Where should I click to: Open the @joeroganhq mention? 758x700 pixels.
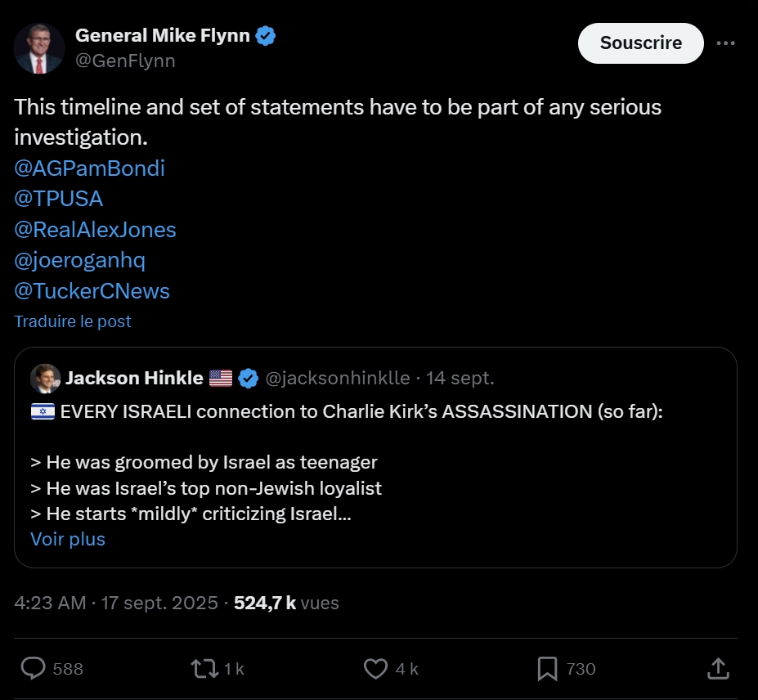click(79, 260)
